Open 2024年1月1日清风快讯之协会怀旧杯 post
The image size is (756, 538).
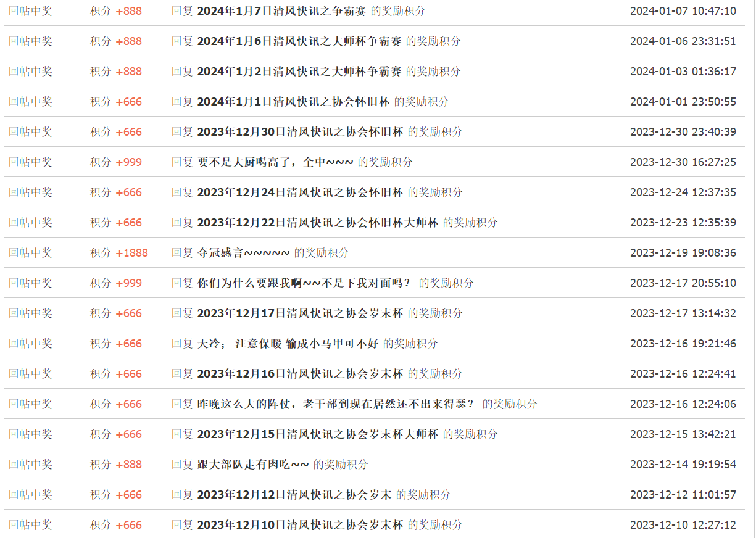293,102
